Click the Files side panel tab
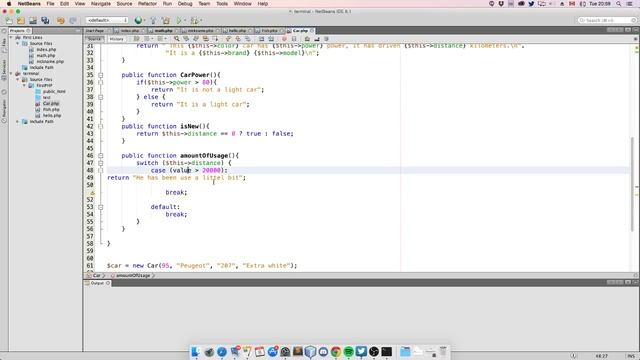 [x=4, y=45]
